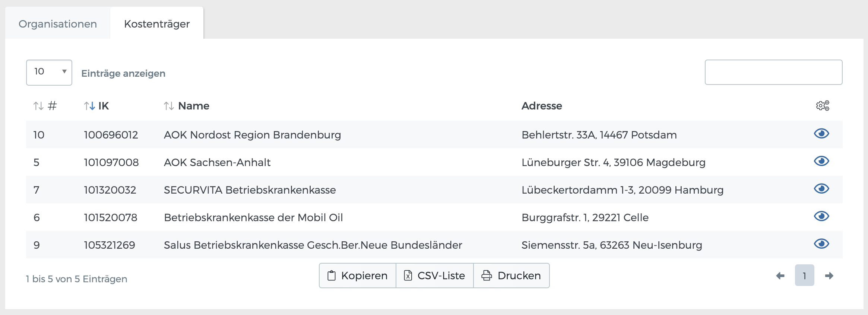868x315 pixels.
Task: View details of SECURVITA Betriebskrankenkasse
Action: [821, 189]
